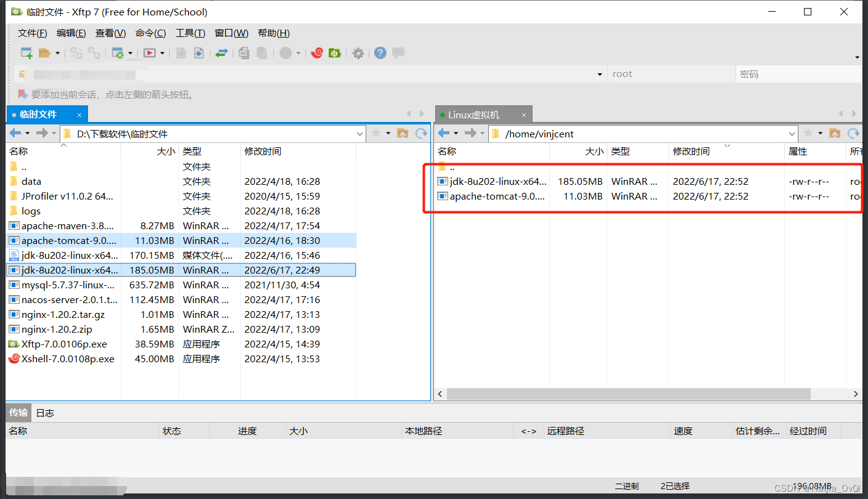Click the Open Session folder icon
868x499 pixels.
click(x=44, y=53)
